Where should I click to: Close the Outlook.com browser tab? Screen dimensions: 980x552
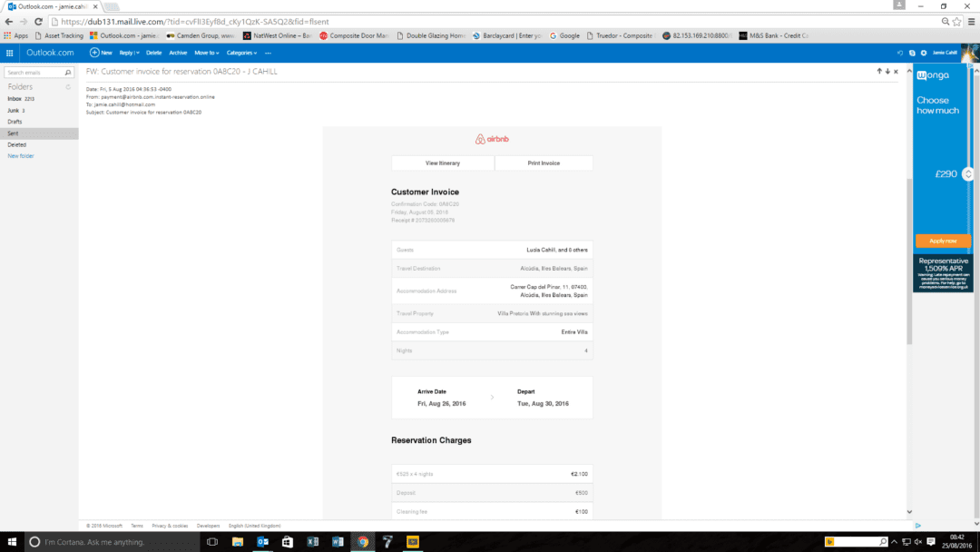pos(95,6)
